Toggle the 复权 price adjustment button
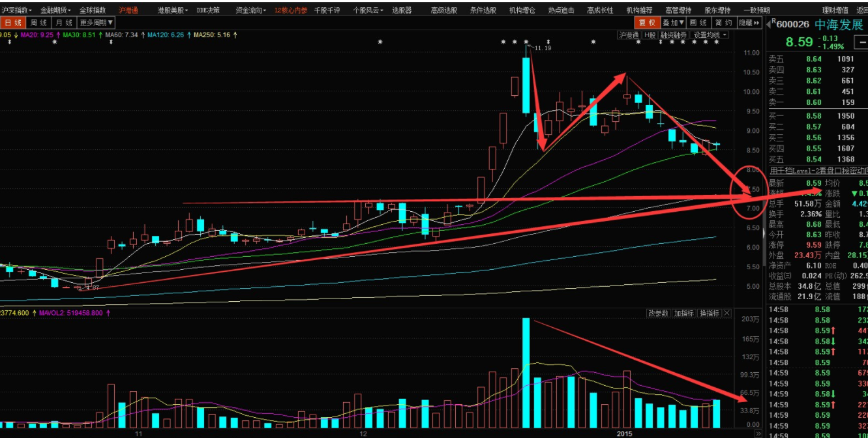Screen dimensions: 868x438 pos(647,23)
